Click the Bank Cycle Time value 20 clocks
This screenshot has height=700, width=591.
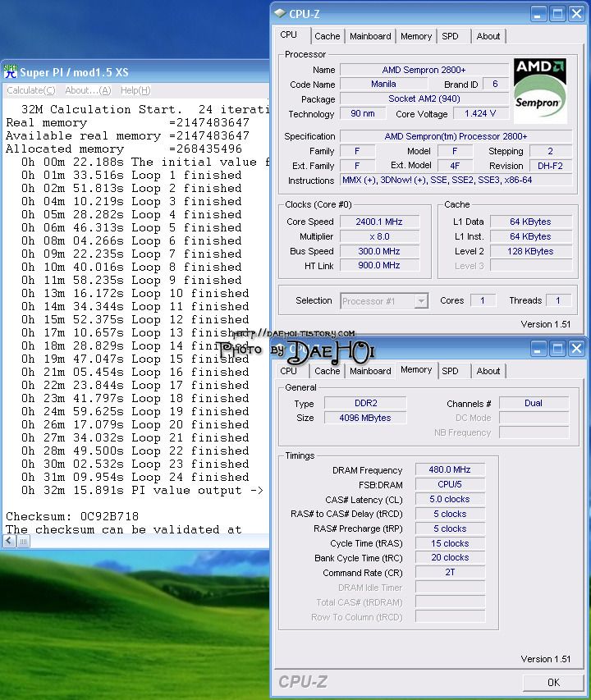(x=450, y=557)
